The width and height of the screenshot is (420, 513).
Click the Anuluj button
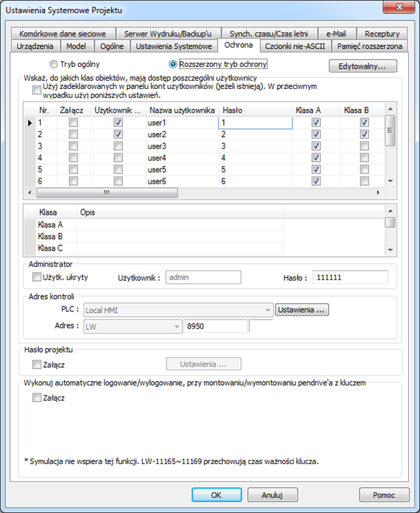(272, 494)
